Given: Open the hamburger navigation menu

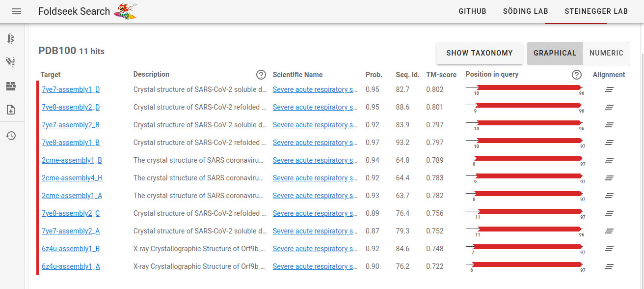Looking at the screenshot, I should 17,11.
